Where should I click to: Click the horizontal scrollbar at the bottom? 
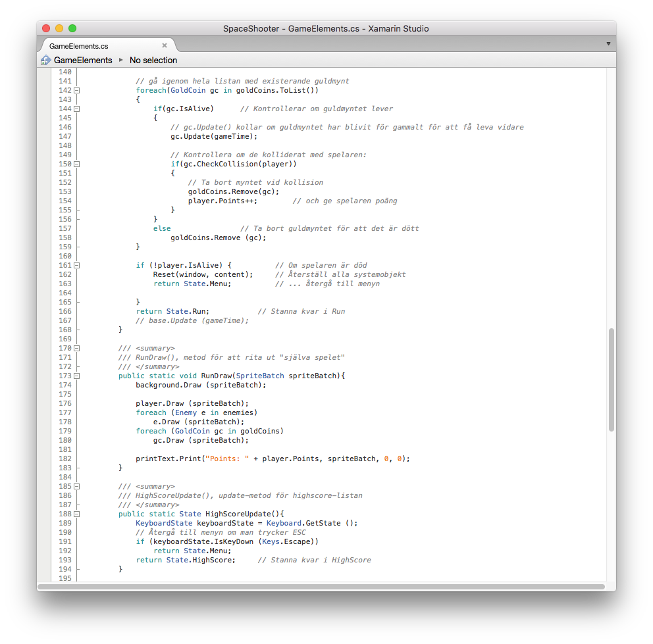tap(321, 587)
